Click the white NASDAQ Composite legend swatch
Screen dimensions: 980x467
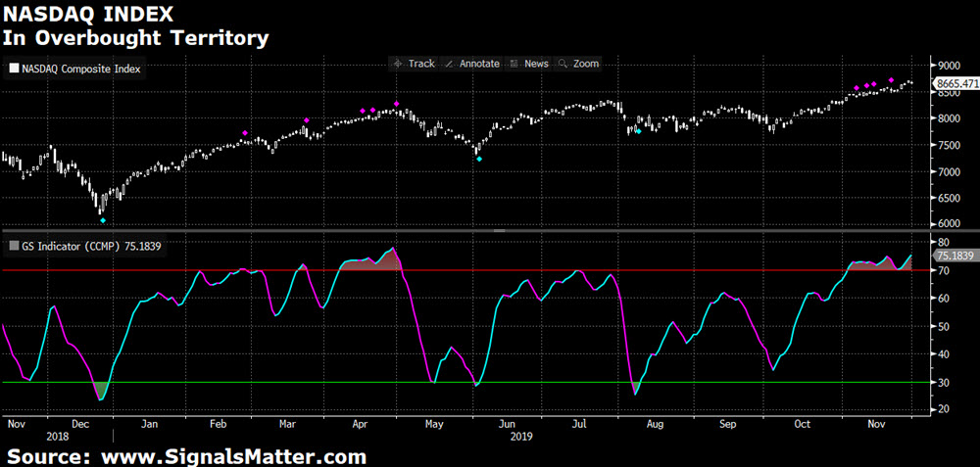click(x=14, y=70)
